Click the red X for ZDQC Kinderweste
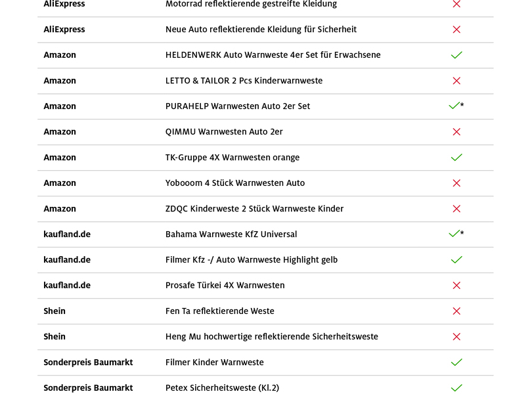The height and width of the screenshot is (394, 532). coord(456,209)
